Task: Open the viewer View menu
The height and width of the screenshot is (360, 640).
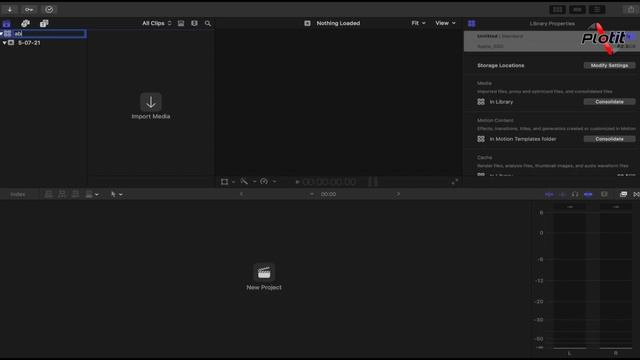Action: pyautogui.click(x=445, y=23)
